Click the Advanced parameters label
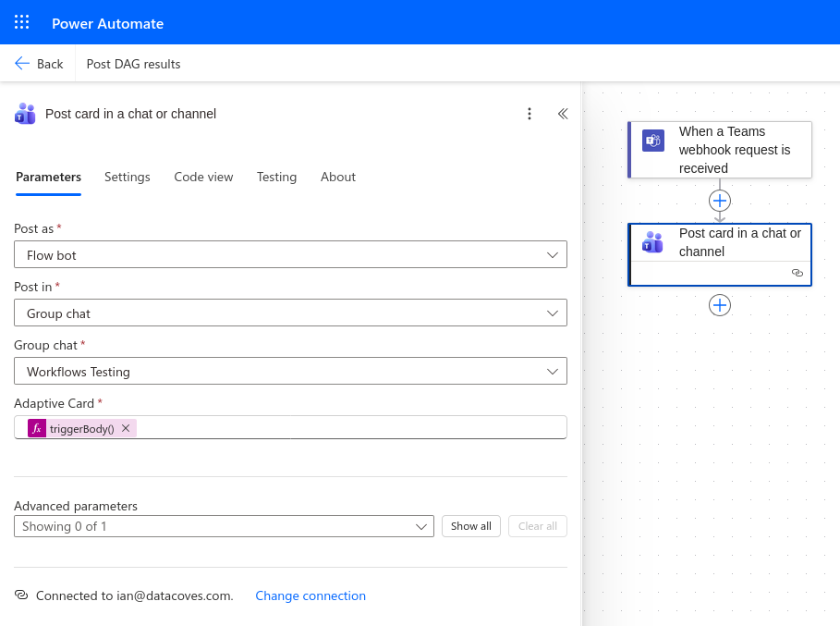Image resolution: width=840 pixels, height=626 pixels. 76,506
